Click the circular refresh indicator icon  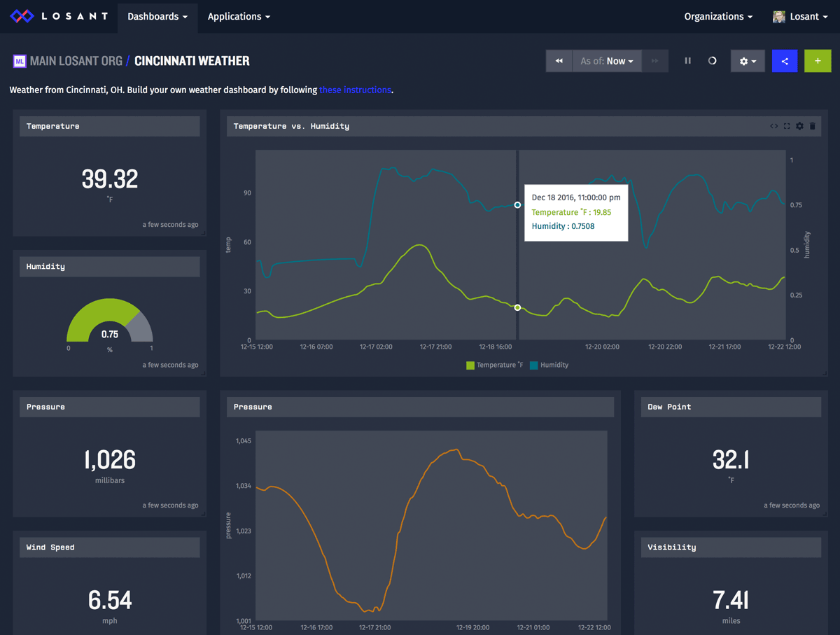click(x=712, y=61)
